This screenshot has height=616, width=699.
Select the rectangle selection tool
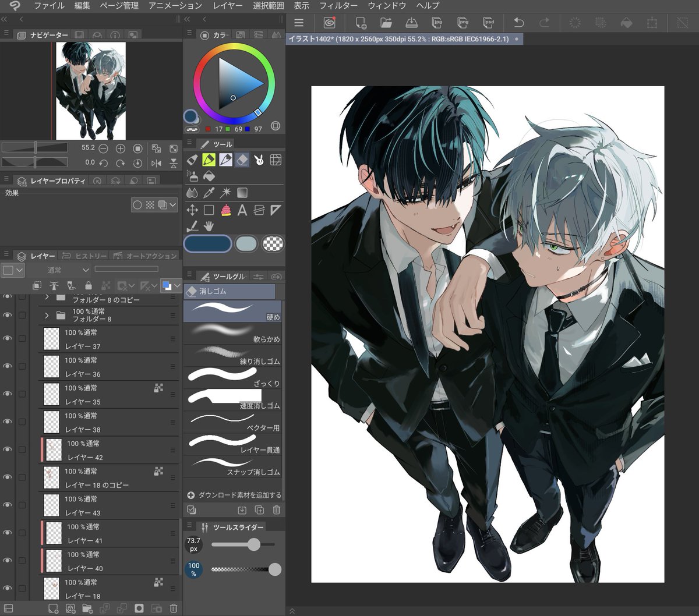click(209, 210)
